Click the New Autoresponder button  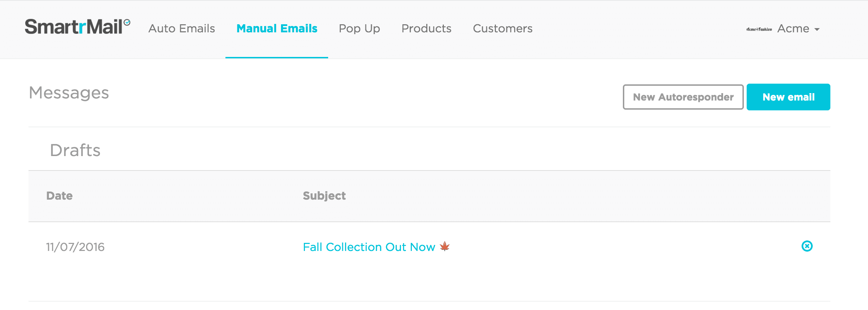683,97
